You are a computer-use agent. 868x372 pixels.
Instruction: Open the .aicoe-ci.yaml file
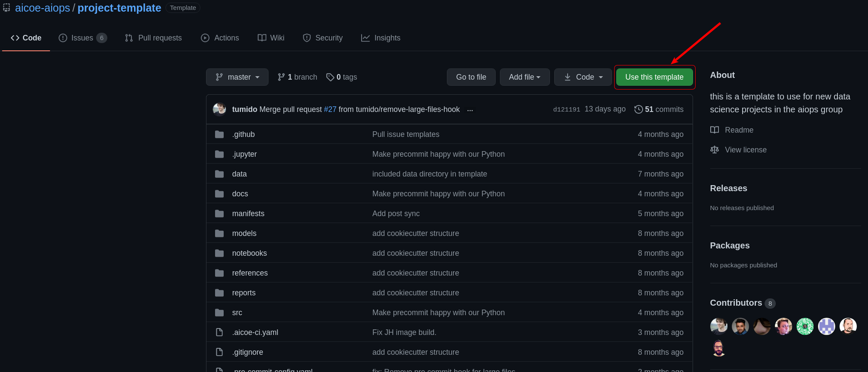(x=255, y=332)
